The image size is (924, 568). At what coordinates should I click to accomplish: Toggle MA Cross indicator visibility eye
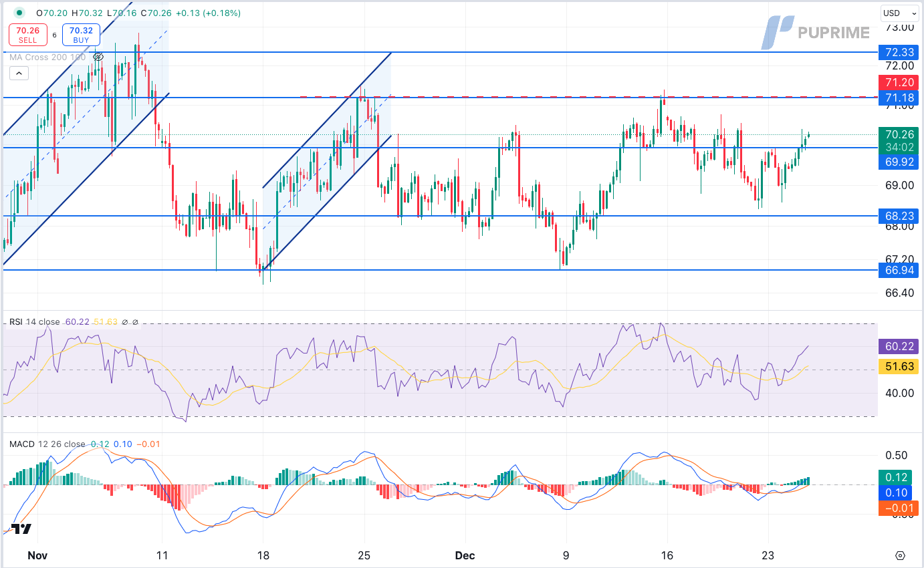(x=98, y=57)
